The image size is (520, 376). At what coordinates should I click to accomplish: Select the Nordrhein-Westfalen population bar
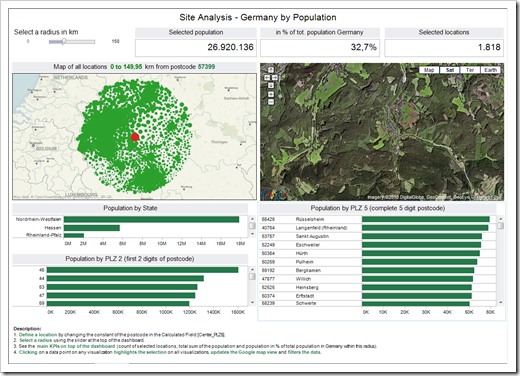(x=151, y=219)
